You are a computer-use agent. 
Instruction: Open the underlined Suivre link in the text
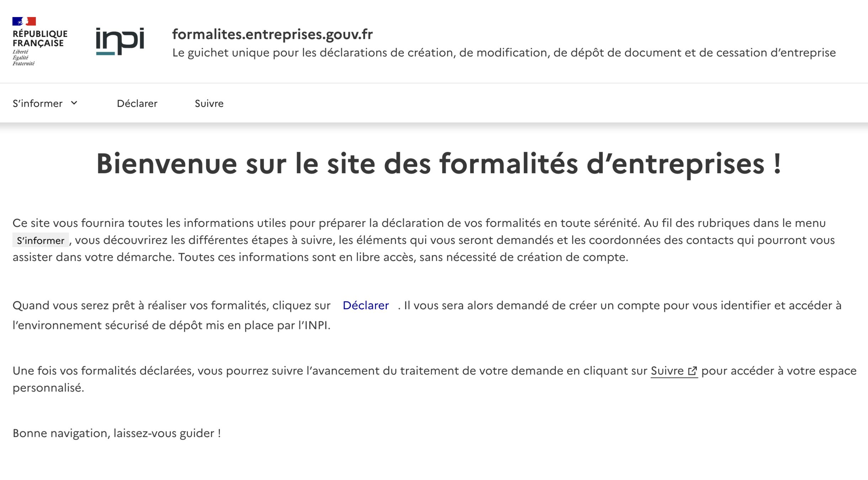[667, 371]
